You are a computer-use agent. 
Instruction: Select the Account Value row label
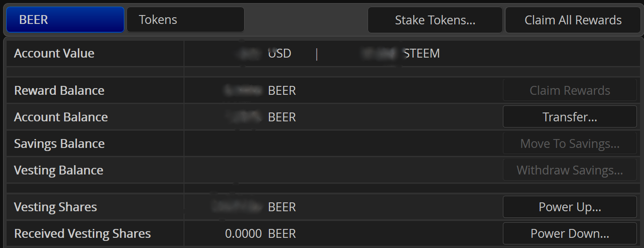[x=54, y=54]
